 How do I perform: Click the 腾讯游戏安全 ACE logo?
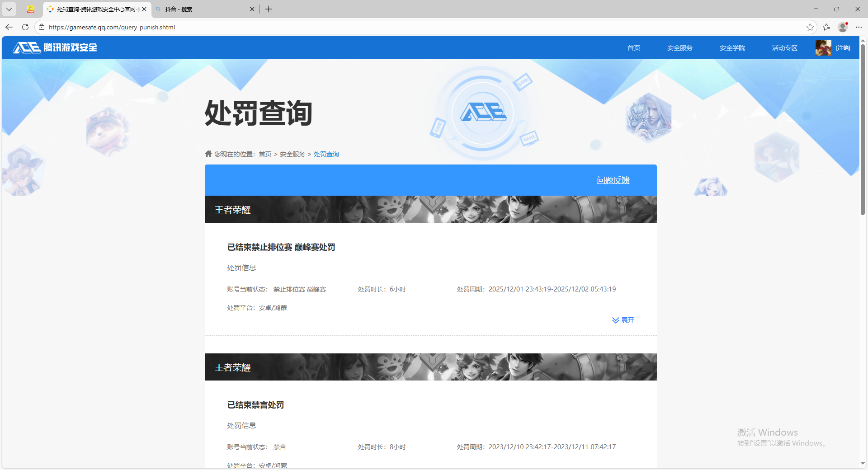(54, 47)
